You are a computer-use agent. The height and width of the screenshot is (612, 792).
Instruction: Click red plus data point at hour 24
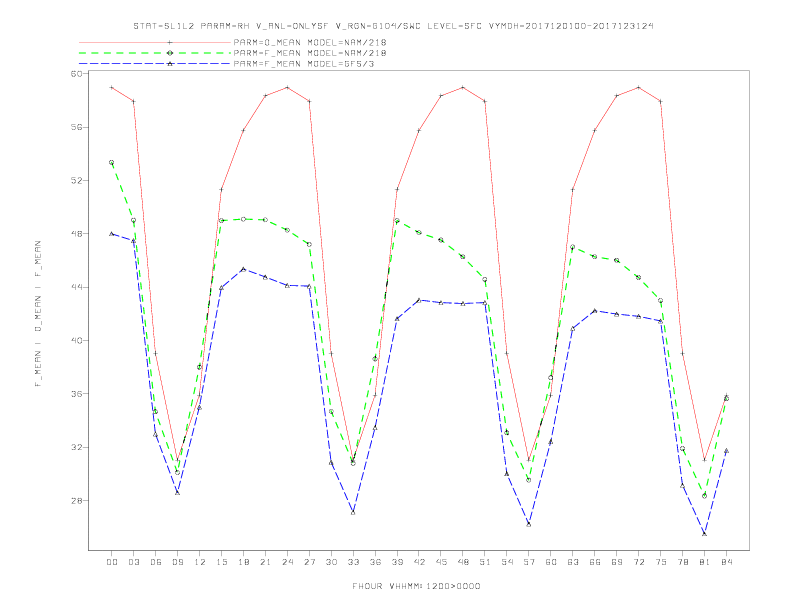point(287,87)
